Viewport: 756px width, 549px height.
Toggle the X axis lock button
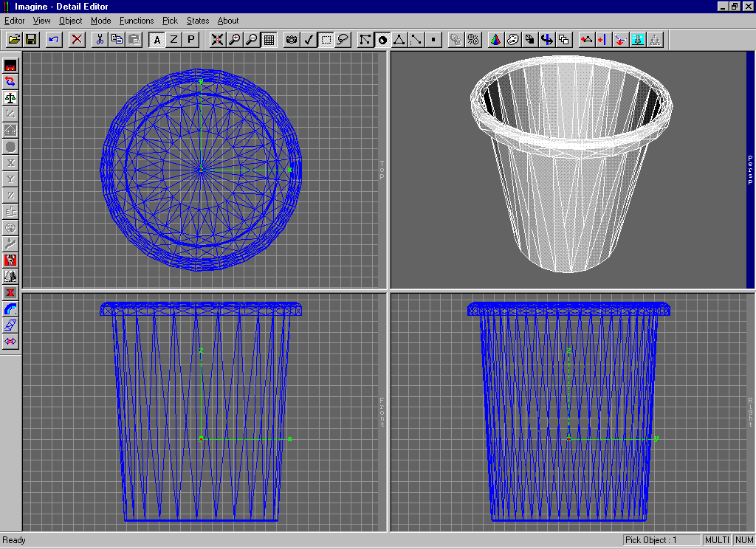(x=10, y=162)
